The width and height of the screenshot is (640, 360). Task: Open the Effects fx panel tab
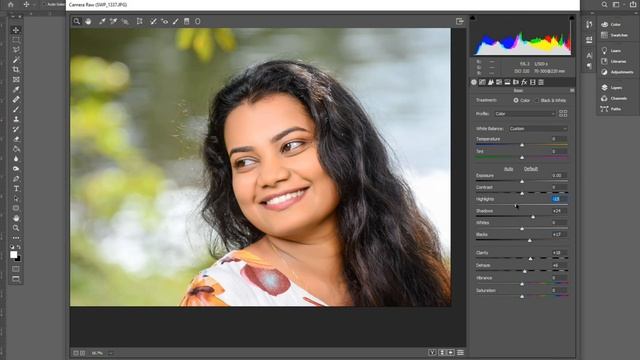(524, 82)
